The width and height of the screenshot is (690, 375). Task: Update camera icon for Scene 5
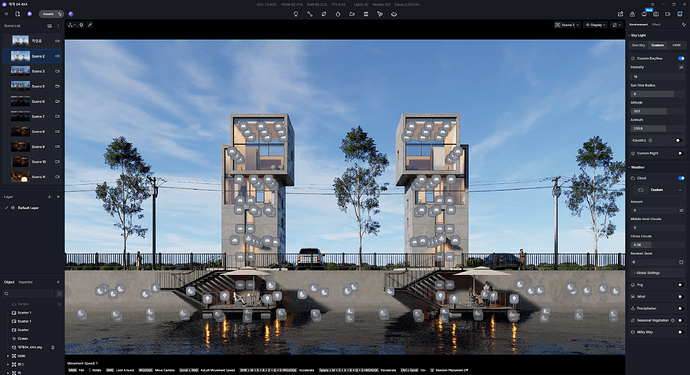tap(57, 86)
